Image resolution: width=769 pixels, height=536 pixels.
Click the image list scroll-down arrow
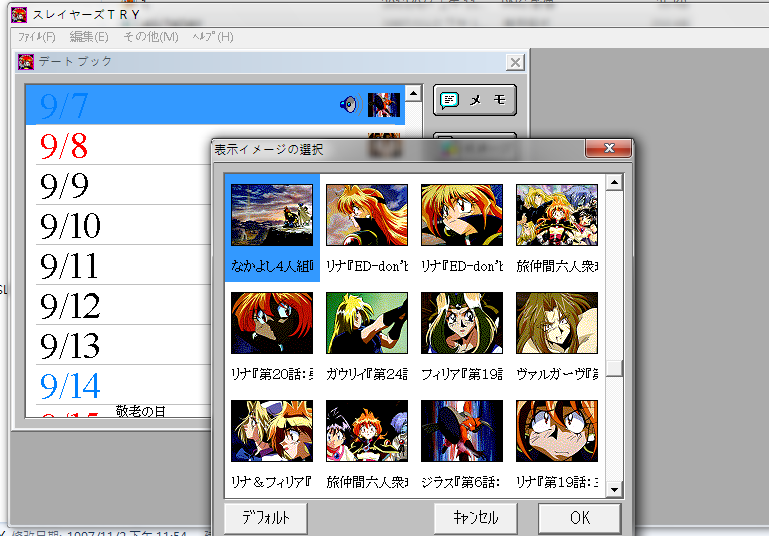tap(614, 489)
